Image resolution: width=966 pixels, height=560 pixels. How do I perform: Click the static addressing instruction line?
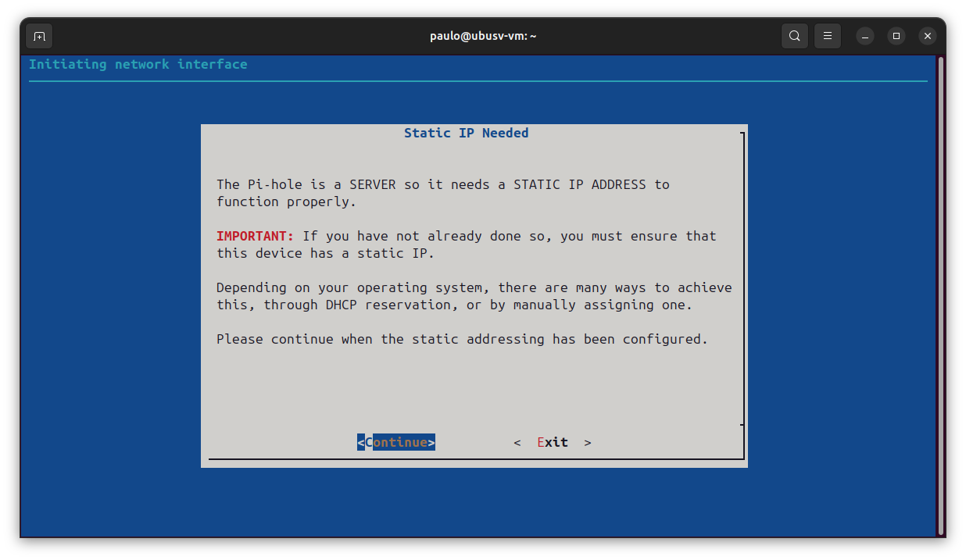(461, 339)
